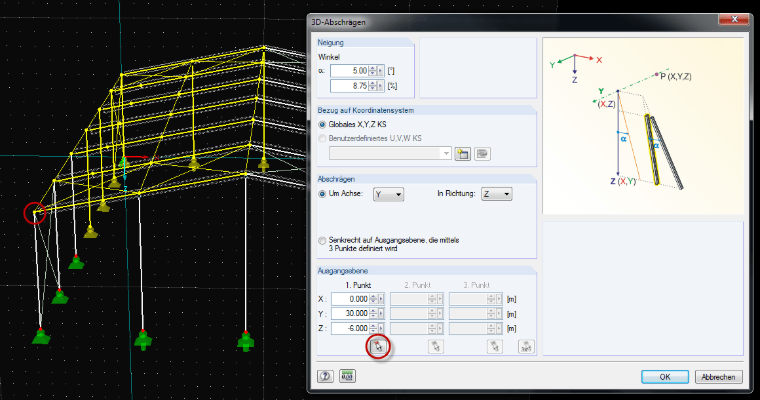Pick 1. Punkt graphically with cursor icon
The image size is (760, 400).
[378, 347]
